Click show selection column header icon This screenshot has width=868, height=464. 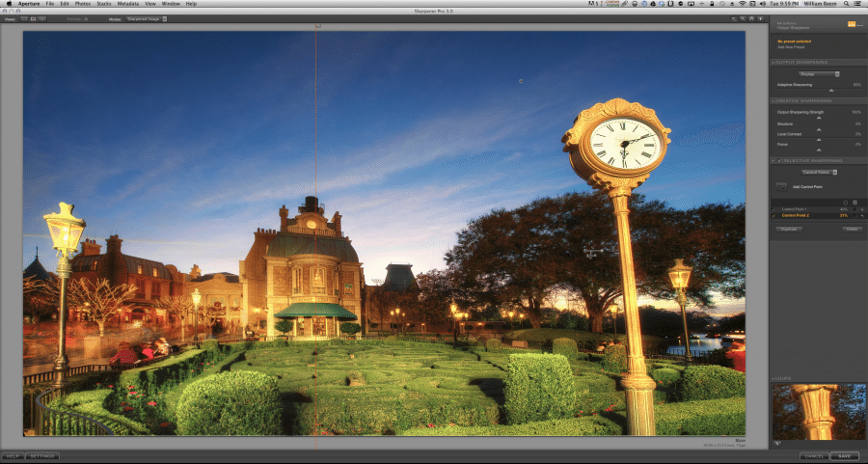(x=854, y=203)
